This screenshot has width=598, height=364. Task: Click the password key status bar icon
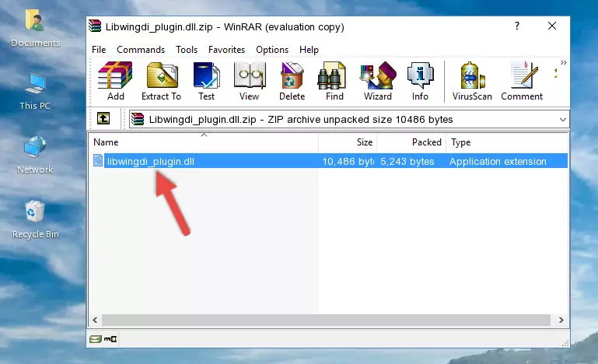[x=110, y=338]
